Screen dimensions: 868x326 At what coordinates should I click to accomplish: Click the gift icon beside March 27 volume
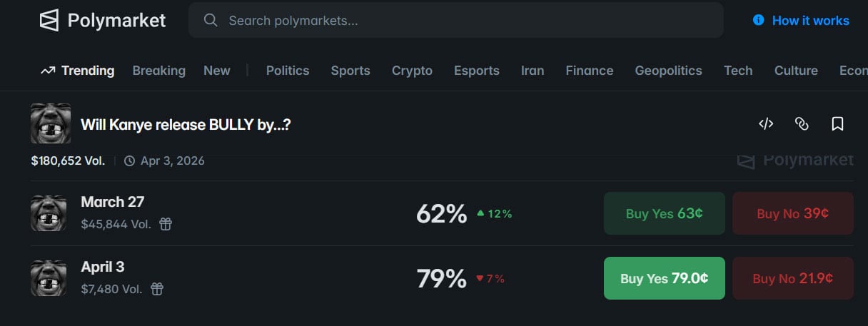pyautogui.click(x=166, y=224)
